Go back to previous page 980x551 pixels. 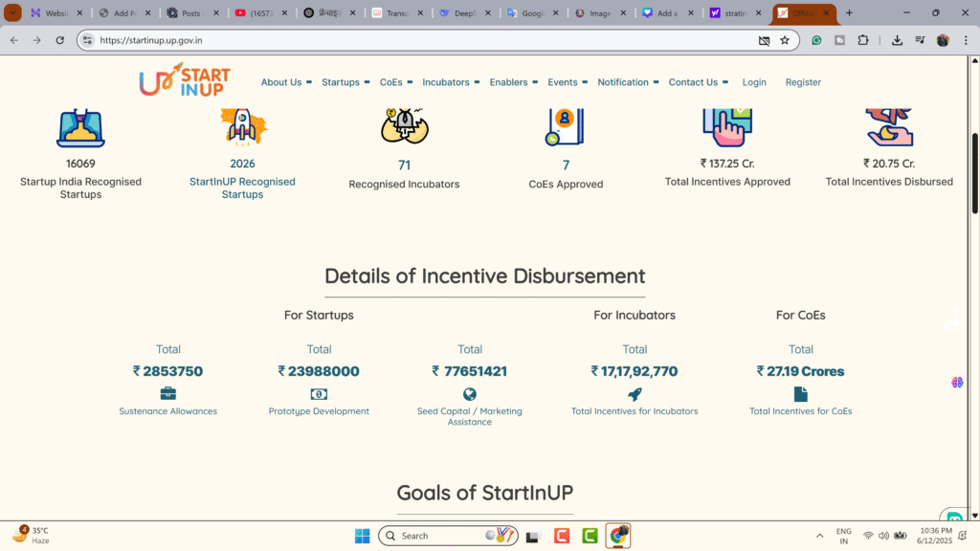click(x=13, y=40)
